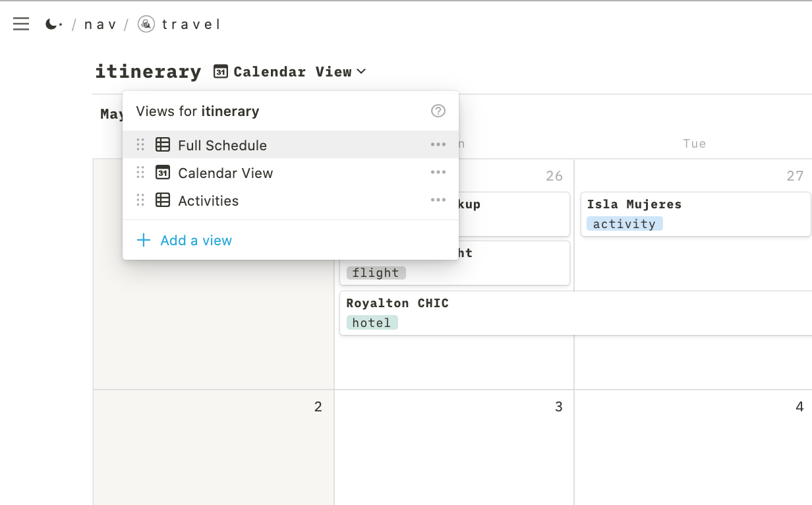The image size is (812, 505).
Task: Click the travel page icon in breadcrumb
Action: coord(146,24)
